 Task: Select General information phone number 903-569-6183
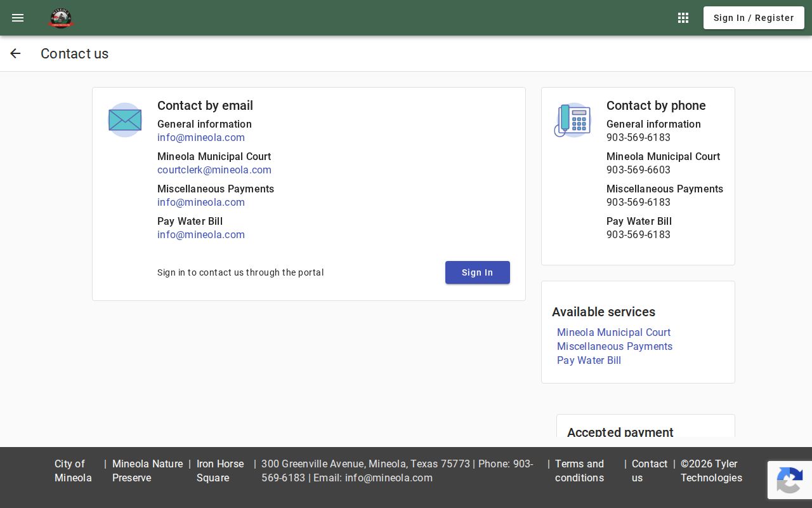[x=638, y=138]
